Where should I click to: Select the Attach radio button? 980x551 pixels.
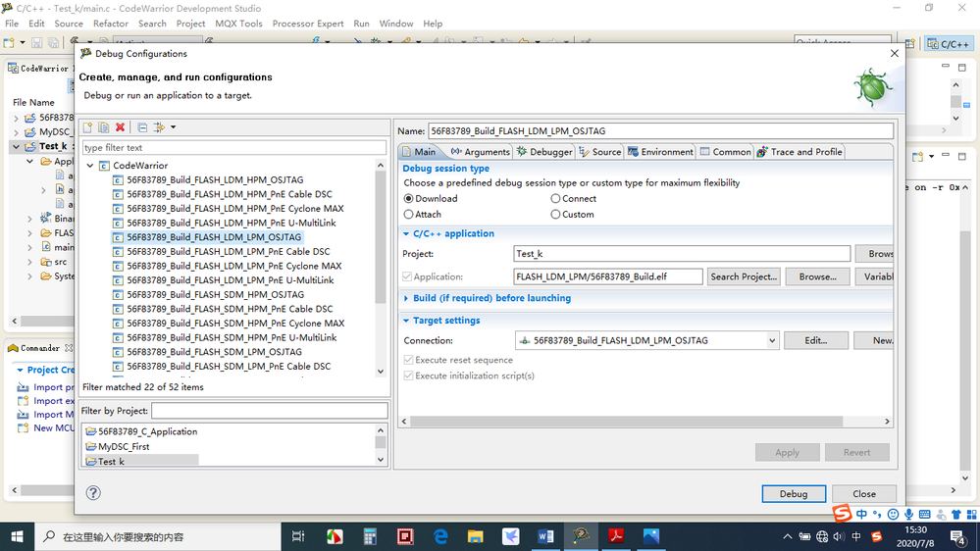(x=409, y=215)
